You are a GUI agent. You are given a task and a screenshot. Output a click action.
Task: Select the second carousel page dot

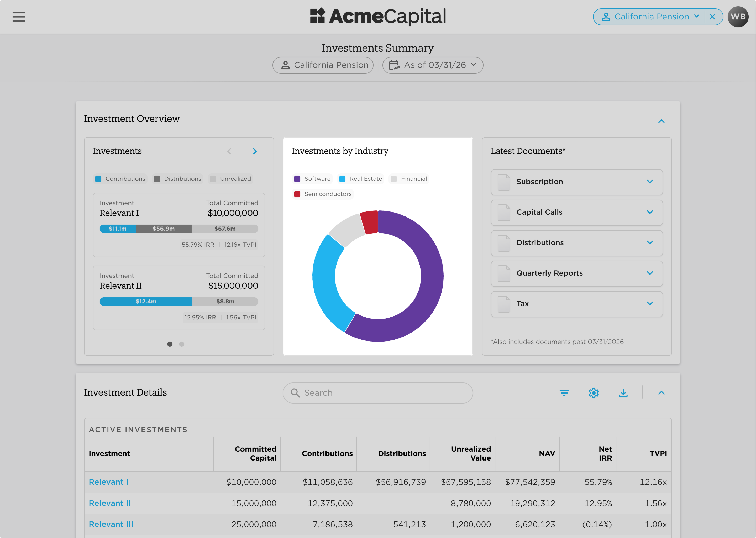181,344
